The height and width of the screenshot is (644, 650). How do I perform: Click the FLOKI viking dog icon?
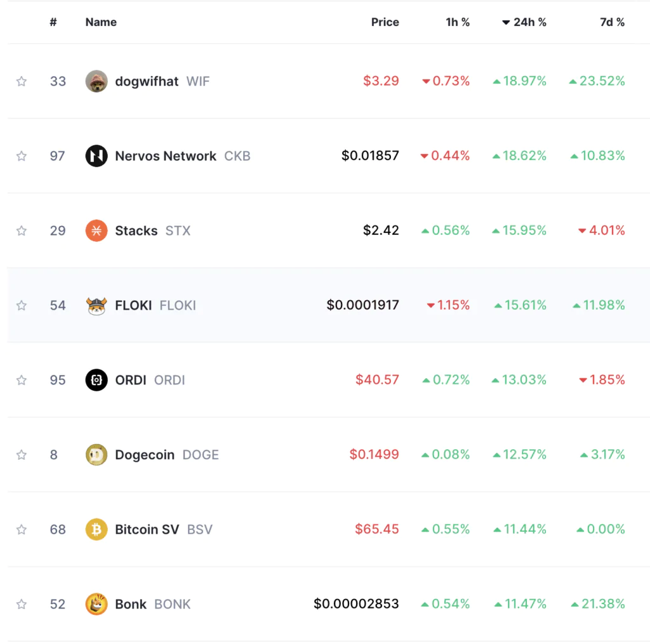(96, 305)
